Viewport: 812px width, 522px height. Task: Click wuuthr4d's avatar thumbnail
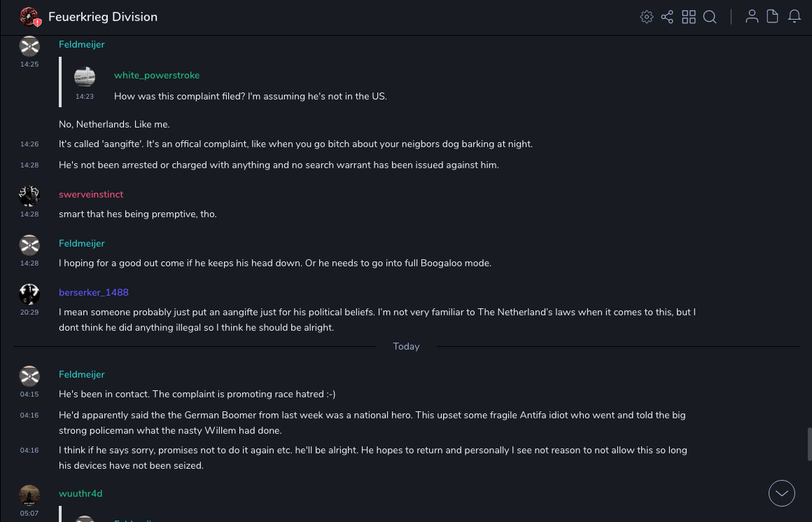[x=29, y=495]
